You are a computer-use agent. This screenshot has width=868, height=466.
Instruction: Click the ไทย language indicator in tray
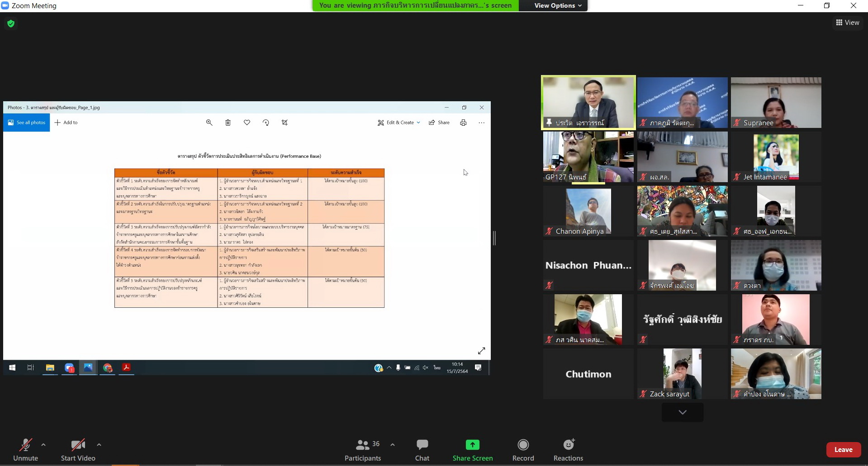click(x=437, y=368)
